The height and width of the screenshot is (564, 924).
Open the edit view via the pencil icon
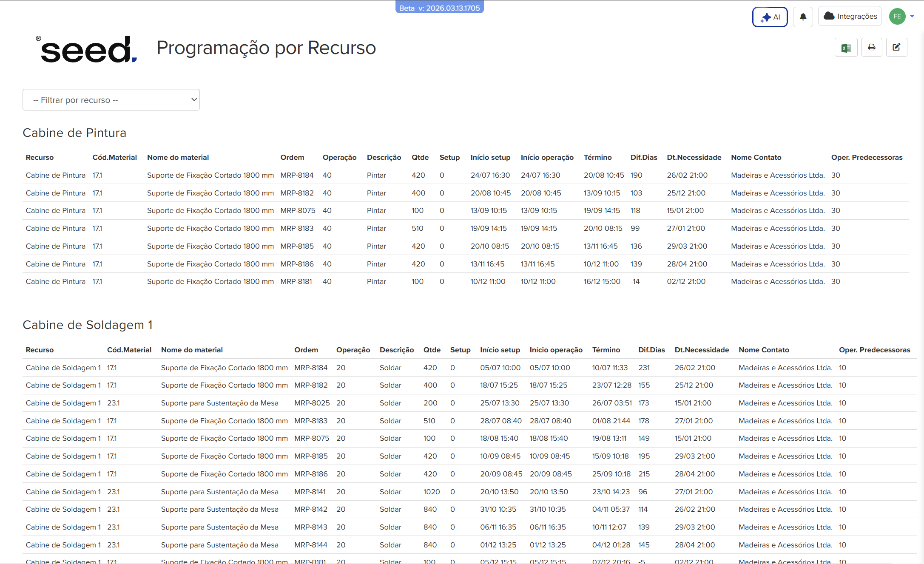pos(897,47)
